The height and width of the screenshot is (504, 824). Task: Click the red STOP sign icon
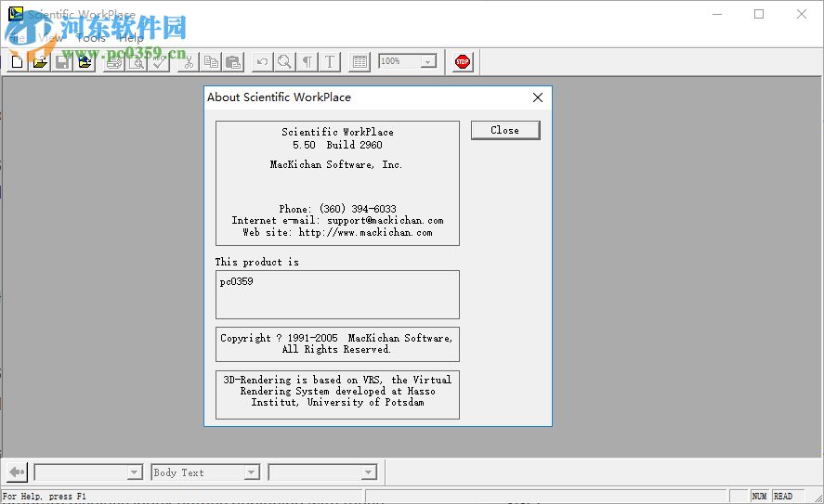pos(463,62)
